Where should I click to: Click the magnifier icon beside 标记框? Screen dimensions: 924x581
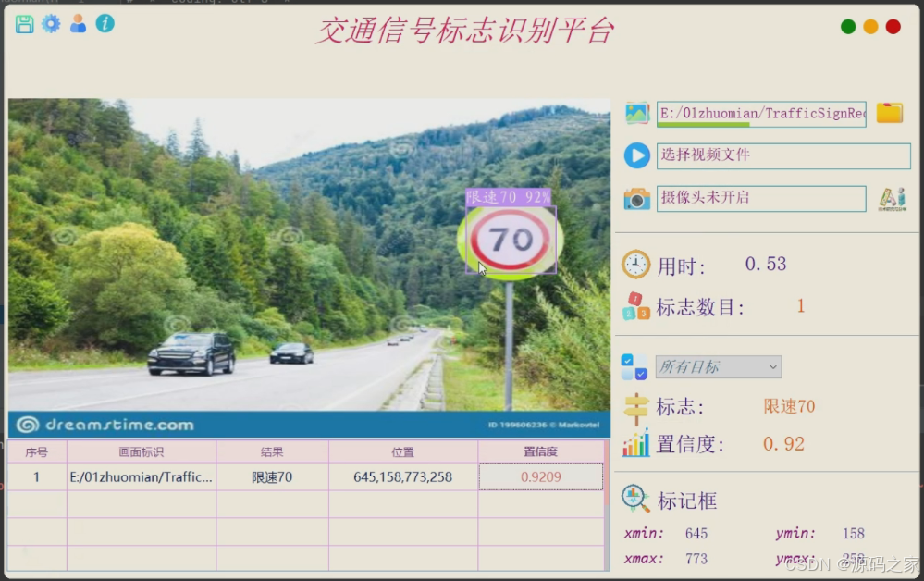634,498
